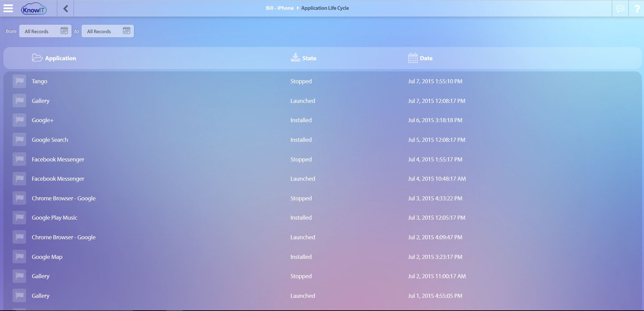Click Application Life Cycle breadcrumb
The width and height of the screenshot is (644, 311).
pyautogui.click(x=325, y=8)
